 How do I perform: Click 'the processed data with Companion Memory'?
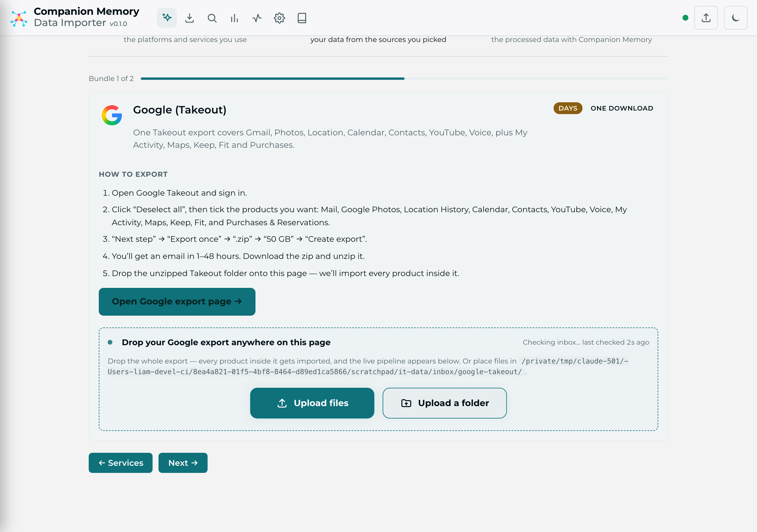[x=572, y=40]
